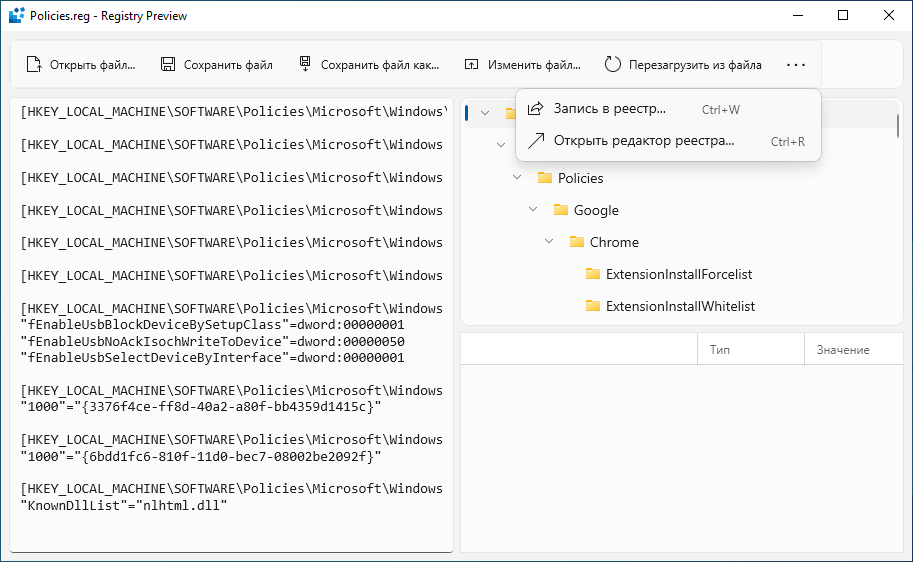Click the Reload from file circular icon
The width and height of the screenshot is (913, 562).
pyautogui.click(x=613, y=65)
